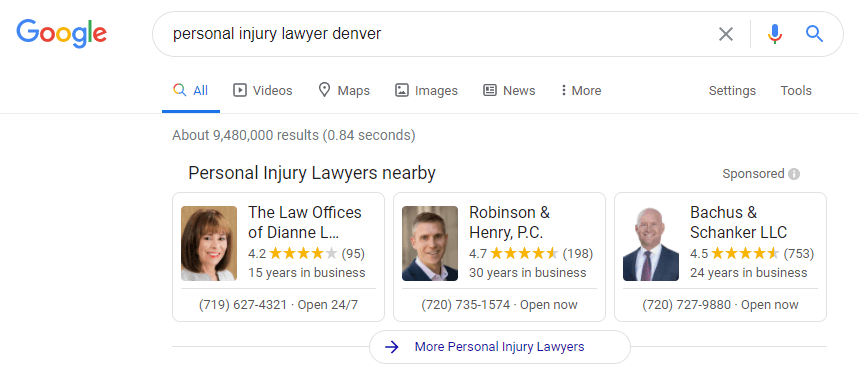The width and height of the screenshot is (858, 375).
Task: Open the Tools filter options
Action: [x=796, y=90]
